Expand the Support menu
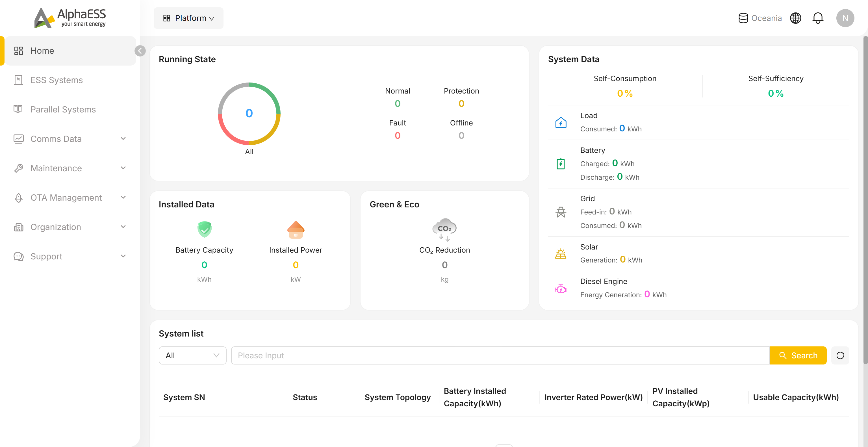This screenshot has width=868, height=447. point(70,256)
